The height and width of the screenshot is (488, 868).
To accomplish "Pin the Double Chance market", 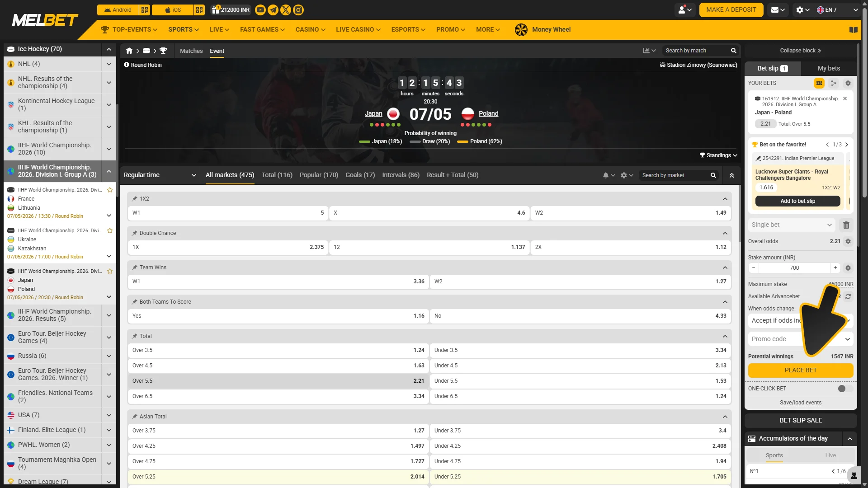I will [134, 233].
